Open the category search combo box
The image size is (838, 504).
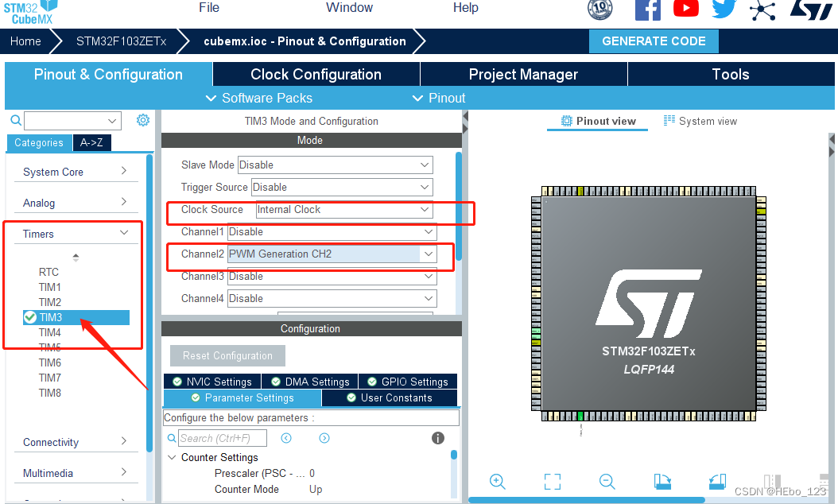click(x=72, y=121)
